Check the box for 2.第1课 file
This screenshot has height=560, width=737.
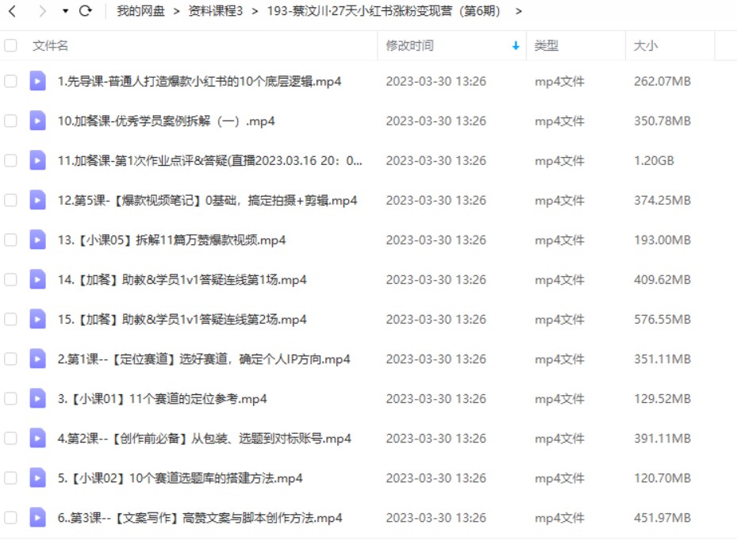click(x=10, y=359)
